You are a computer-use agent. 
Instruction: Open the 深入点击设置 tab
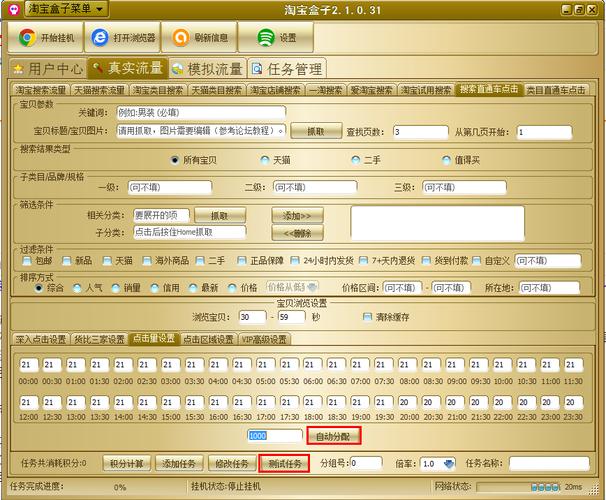pos(41,339)
